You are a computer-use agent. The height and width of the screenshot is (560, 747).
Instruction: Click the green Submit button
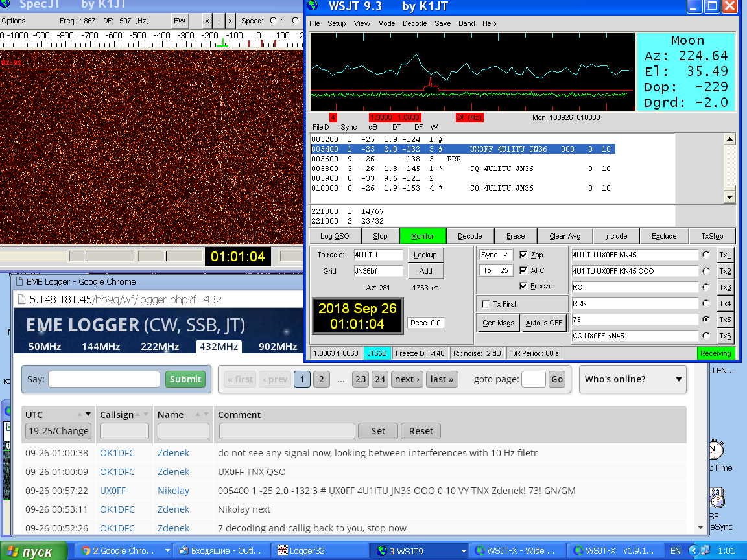[x=185, y=379]
